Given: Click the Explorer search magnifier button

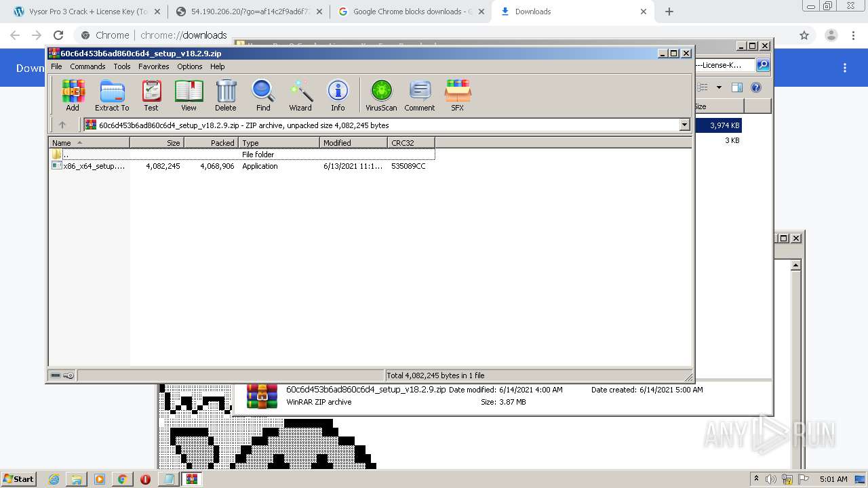Looking at the screenshot, I should pos(763,65).
